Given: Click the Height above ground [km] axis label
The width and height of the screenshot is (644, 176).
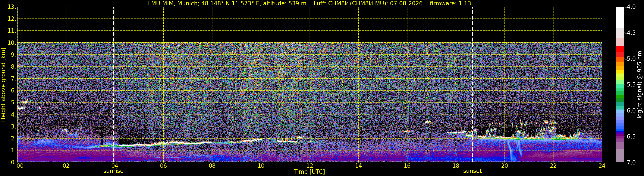Looking at the screenshot, I should click(3, 85).
